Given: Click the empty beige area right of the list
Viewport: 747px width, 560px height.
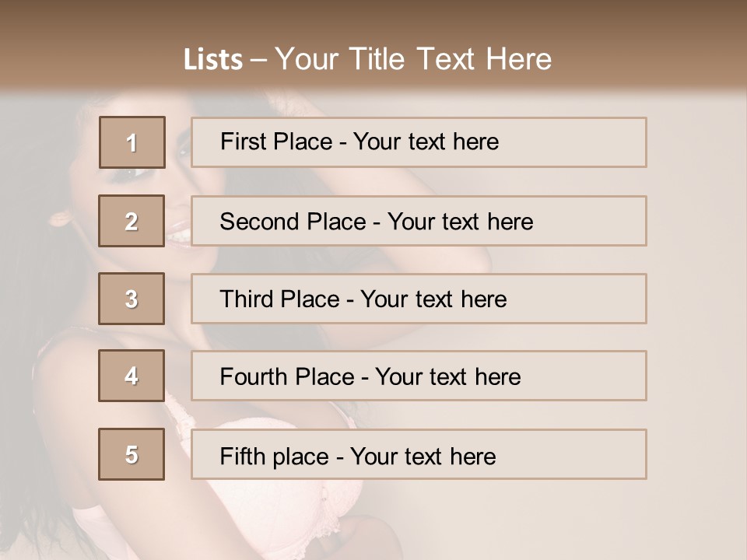Looking at the screenshot, I should pos(696,311).
